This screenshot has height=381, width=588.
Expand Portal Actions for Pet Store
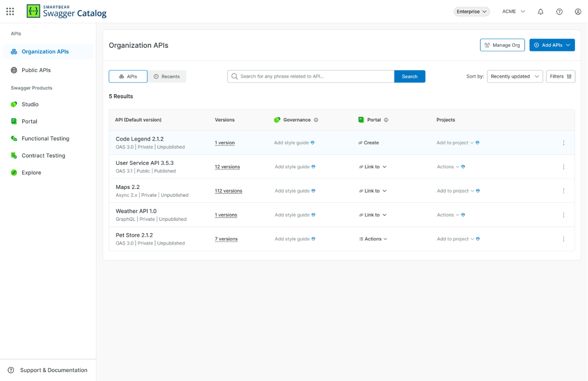(373, 239)
